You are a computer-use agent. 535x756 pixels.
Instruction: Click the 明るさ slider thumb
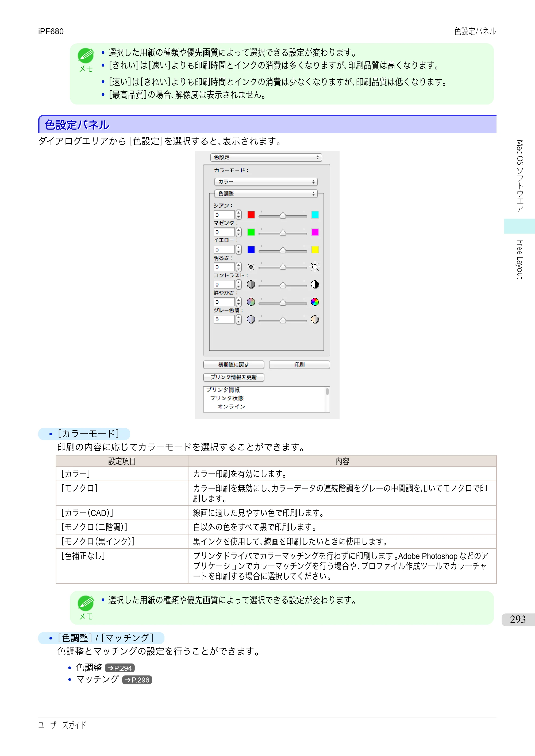pos(283,266)
